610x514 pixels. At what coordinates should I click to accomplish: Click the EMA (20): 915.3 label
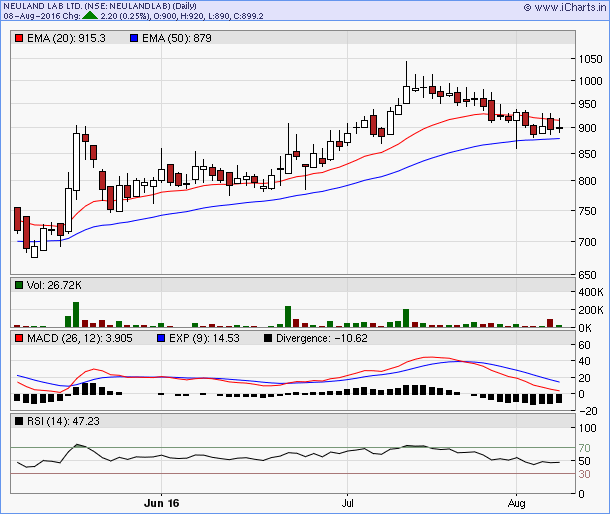[66, 39]
